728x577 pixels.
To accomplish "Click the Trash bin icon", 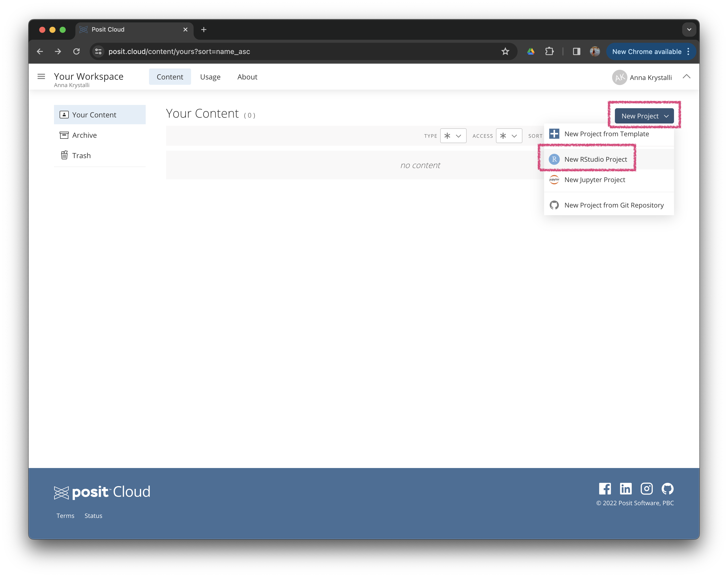I will [x=64, y=155].
